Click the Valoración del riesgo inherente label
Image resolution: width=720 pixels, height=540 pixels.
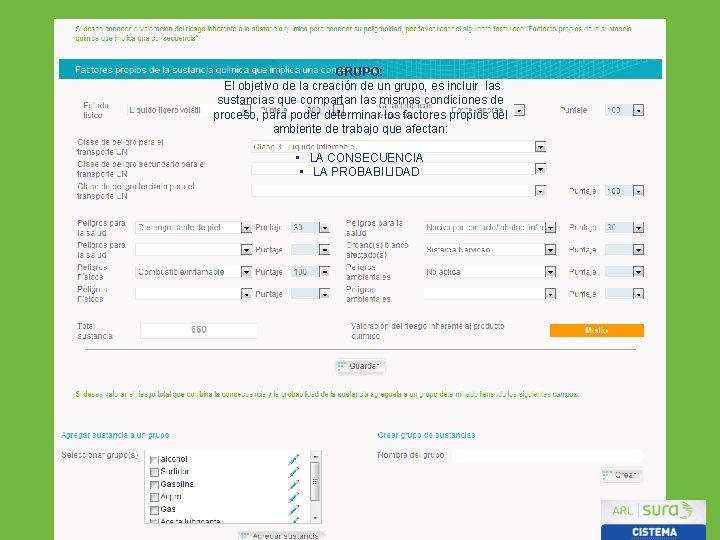click(428, 331)
